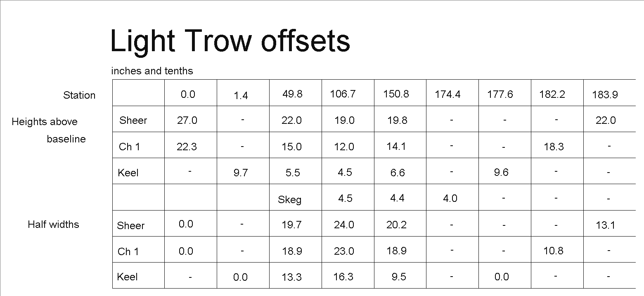Click the Light Trow offsets title
The image size is (644, 296).
click(230, 42)
